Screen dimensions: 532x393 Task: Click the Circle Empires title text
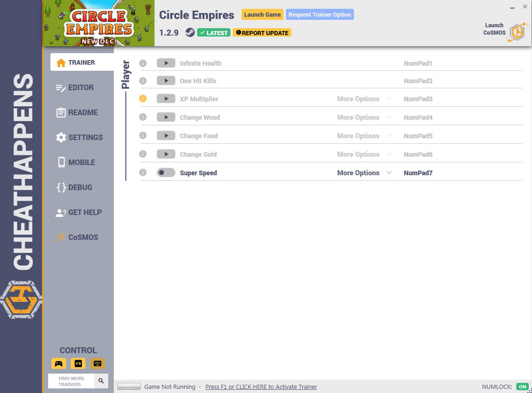click(197, 15)
